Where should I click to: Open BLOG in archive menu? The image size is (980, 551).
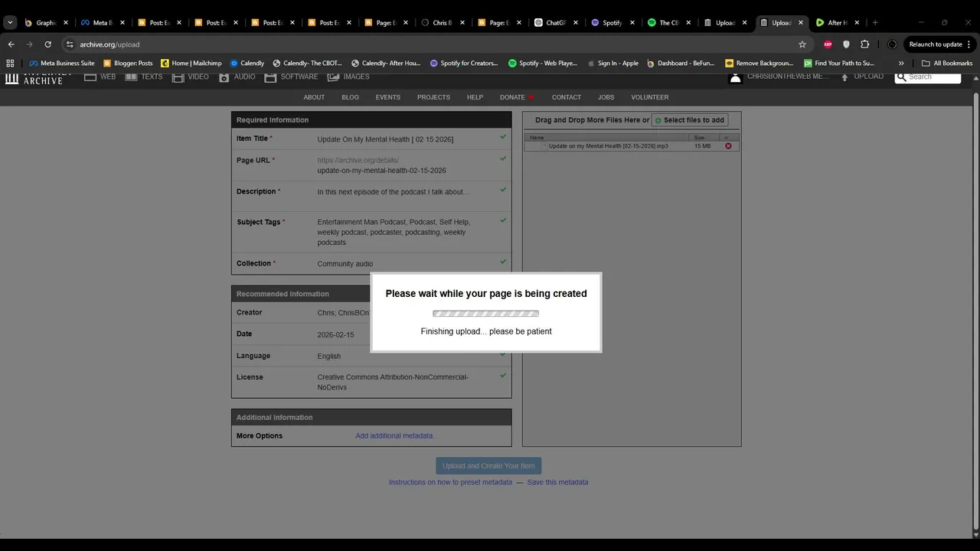tap(350, 97)
